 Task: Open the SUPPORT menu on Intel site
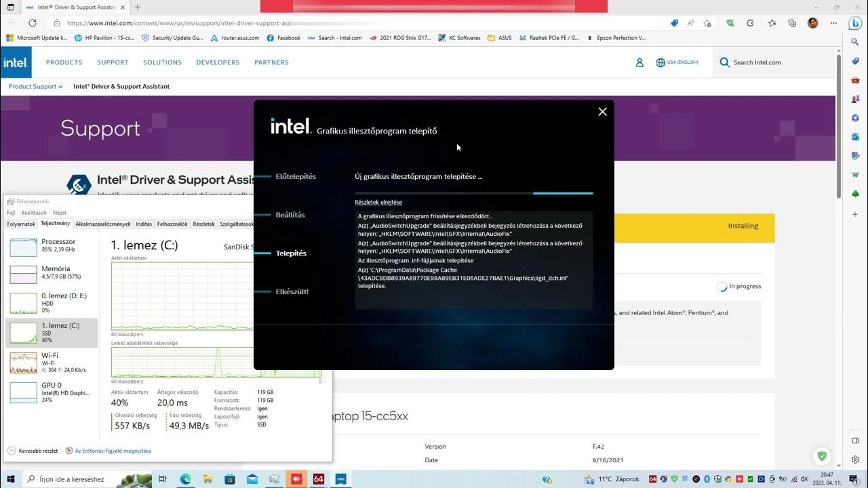113,62
